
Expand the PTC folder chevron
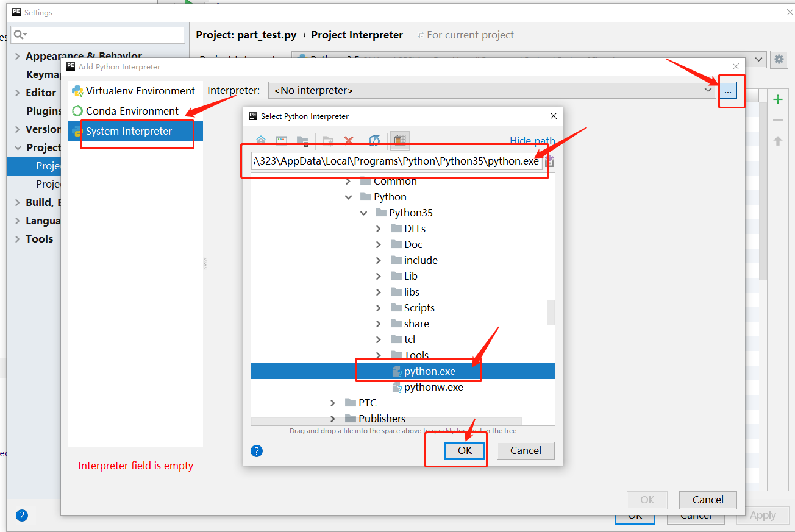pos(333,403)
